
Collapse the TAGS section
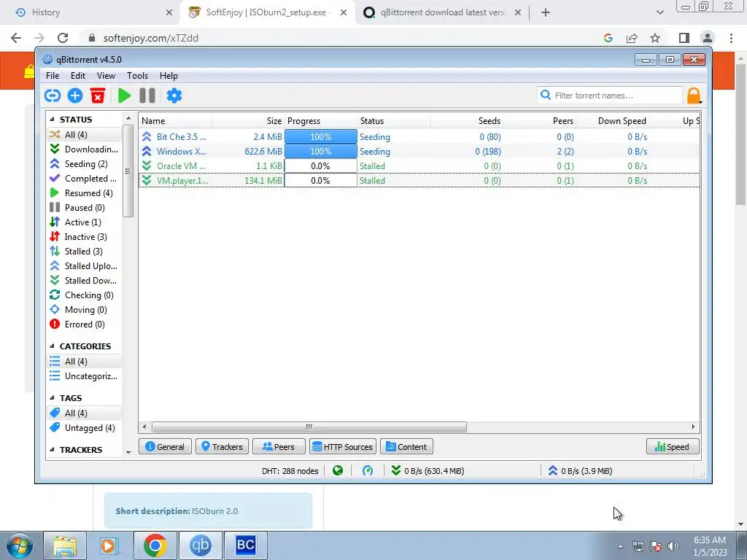52,398
